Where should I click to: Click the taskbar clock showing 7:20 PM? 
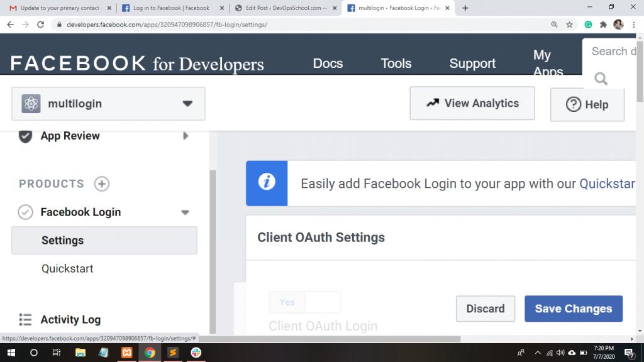(604, 353)
